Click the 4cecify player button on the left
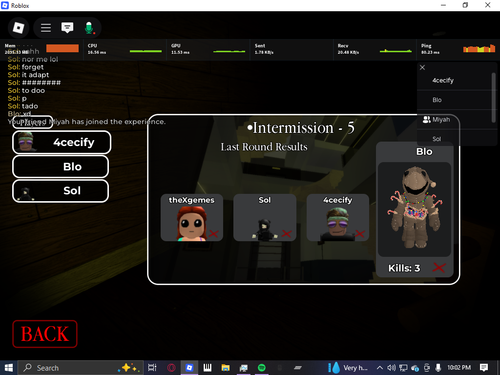Screen dimensions: 500x375 pyautogui.click(x=62, y=142)
